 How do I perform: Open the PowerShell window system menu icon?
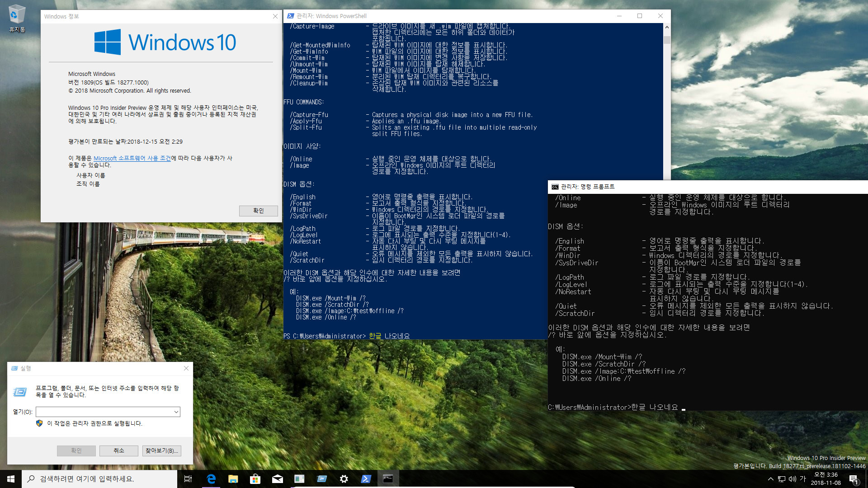[x=291, y=16]
